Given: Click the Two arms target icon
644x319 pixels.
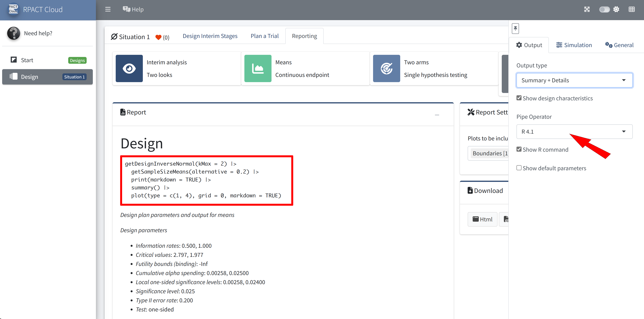Looking at the screenshot, I should pos(386,68).
